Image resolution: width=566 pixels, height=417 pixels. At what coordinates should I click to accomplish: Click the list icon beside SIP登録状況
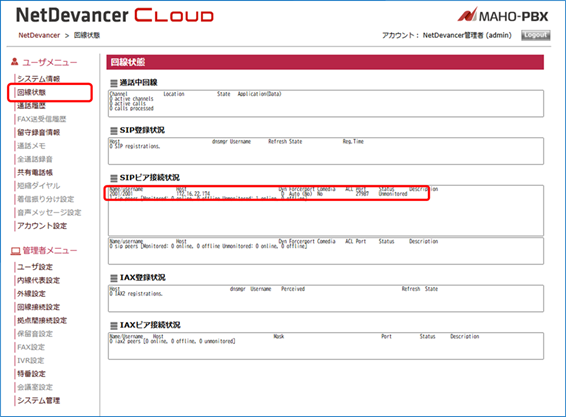(114, 130)
